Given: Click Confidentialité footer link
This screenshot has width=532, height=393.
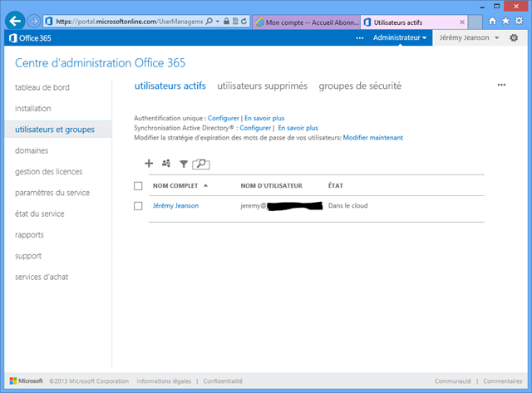Looking at the screenshot, I should point(223,381).
